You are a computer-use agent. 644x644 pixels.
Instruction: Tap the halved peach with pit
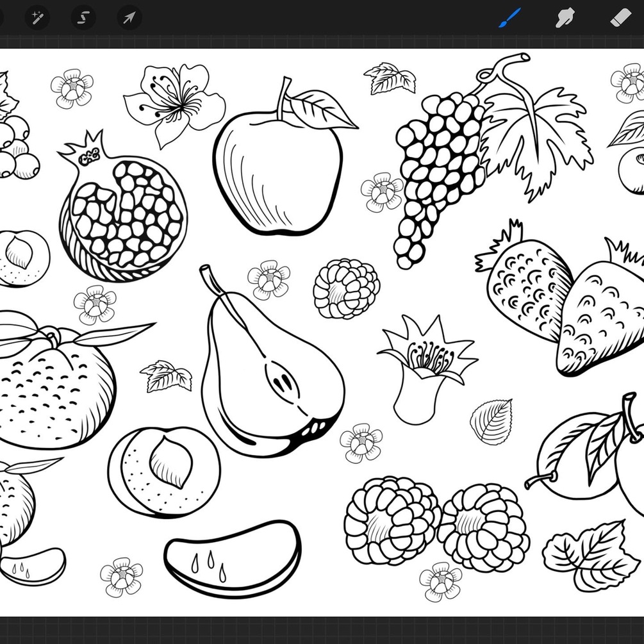click(x=164, y=472)
